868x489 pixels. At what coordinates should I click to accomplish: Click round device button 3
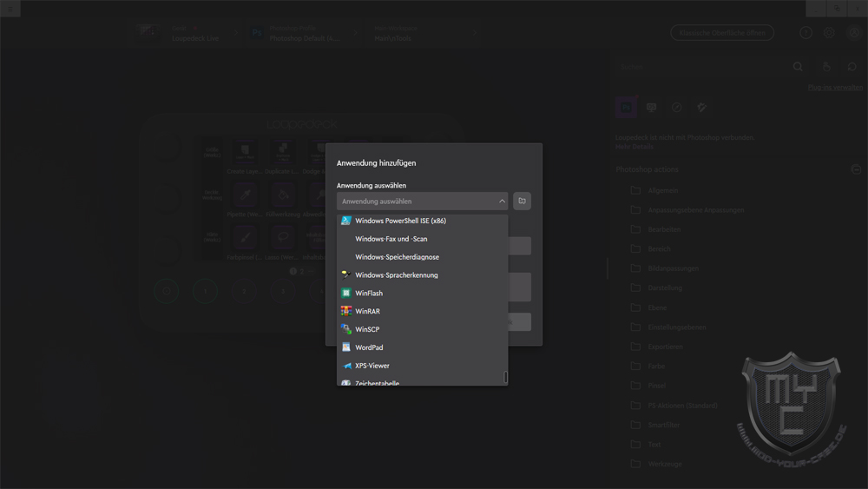pos(283,291)
